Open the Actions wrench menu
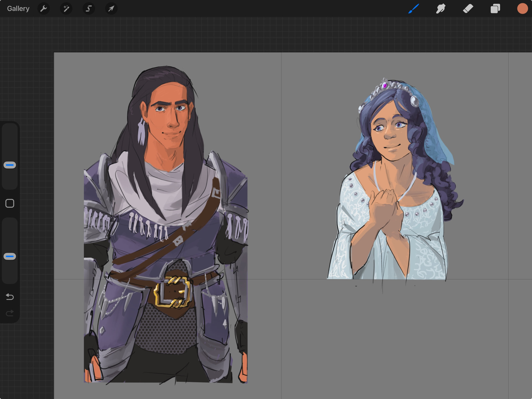Image resolution: width=532 pixels, height=399 pixels. pyautogui.click(x=44, y=9)
